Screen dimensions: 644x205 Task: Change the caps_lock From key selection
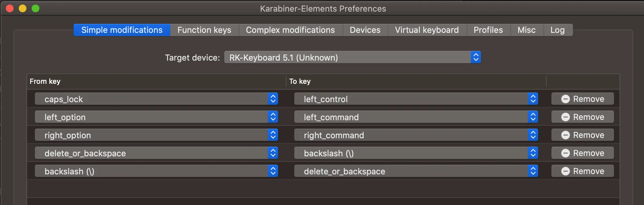156,99
